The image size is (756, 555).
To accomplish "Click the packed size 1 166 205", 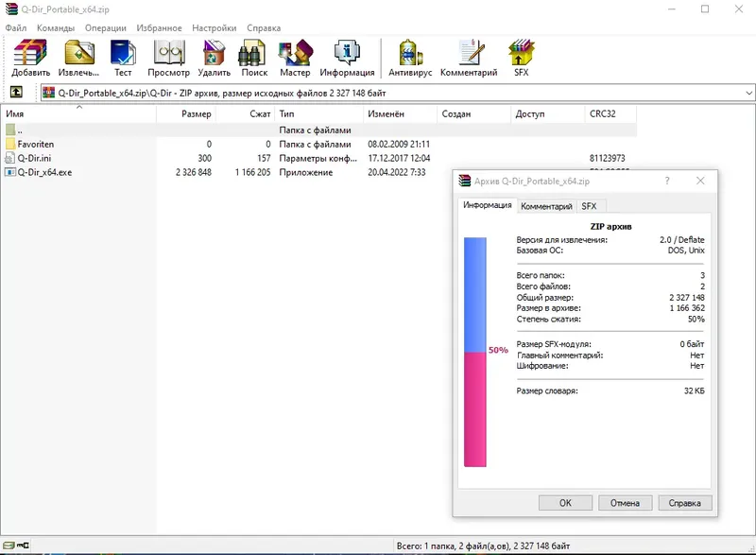I will (252, 172).
